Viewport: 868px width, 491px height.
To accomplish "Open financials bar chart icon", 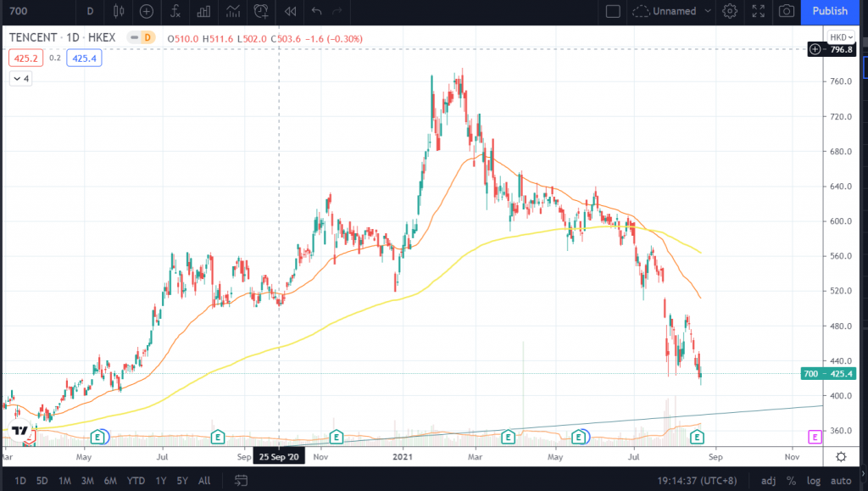I will [x=204, y=11].
